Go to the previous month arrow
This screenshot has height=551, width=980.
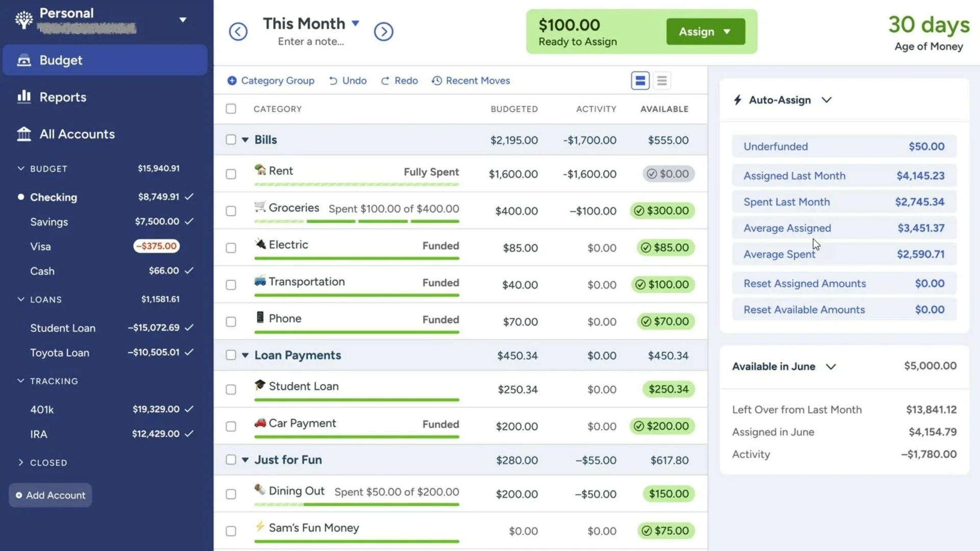point(238,32)
